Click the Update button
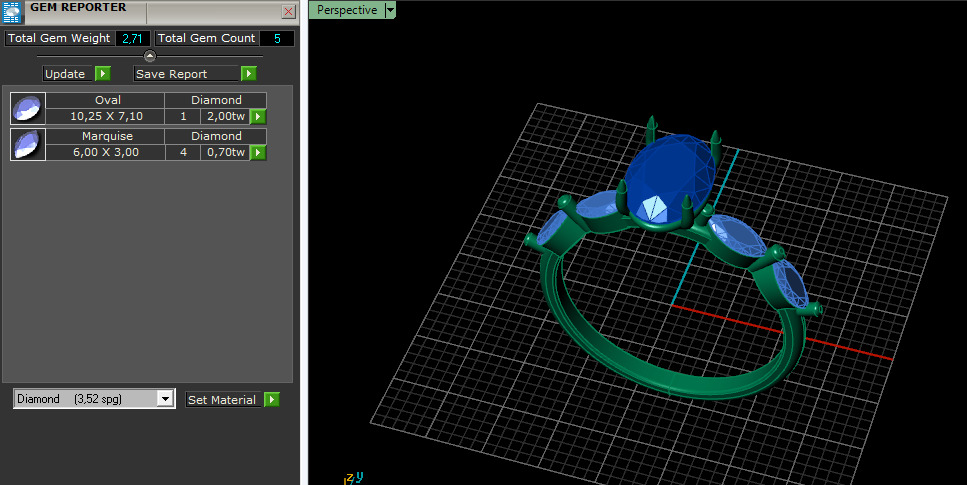 pyautogui.click(x=68, y=73)
